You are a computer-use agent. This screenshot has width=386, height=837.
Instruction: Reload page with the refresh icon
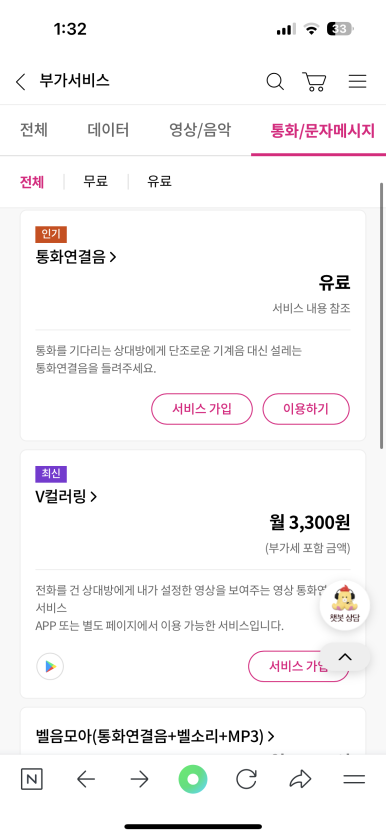click(x=246, y=780)
